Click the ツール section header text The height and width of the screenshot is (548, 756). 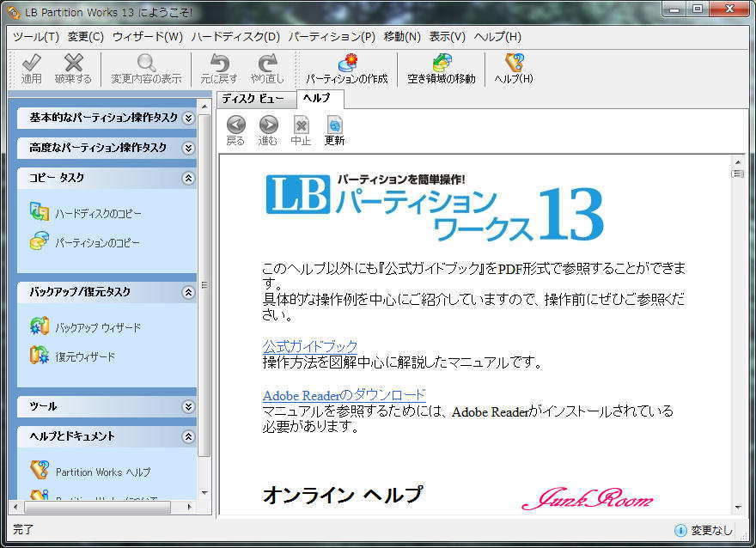pos(43,407)
